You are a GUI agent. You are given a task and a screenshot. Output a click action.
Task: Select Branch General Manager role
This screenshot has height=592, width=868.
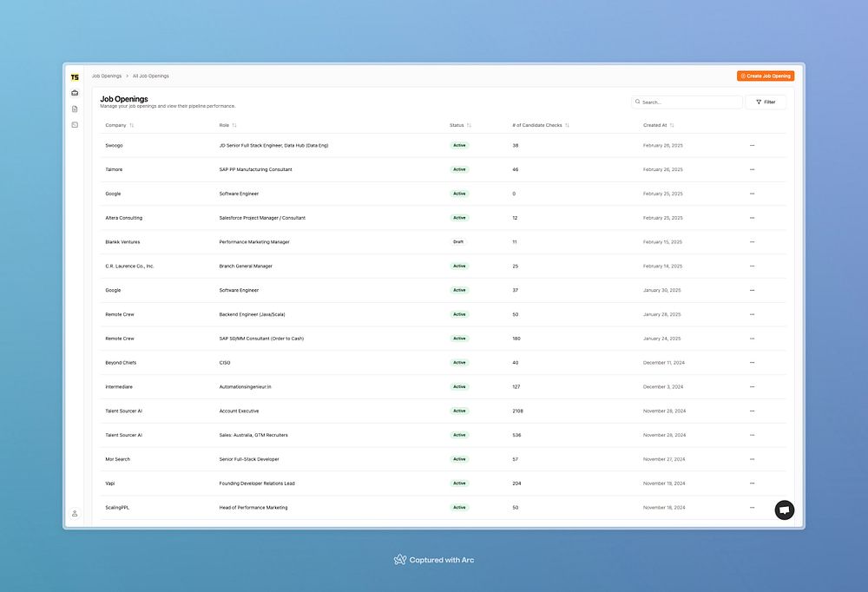pyautogui.click(x=246, y=266)
